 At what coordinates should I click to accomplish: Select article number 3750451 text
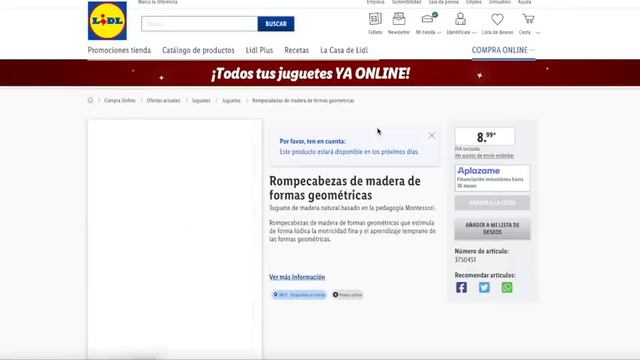[465, 260]
